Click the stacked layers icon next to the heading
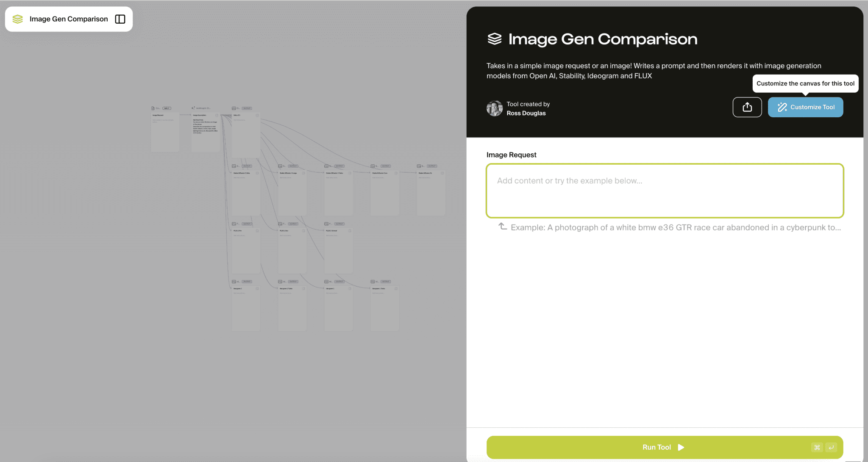The width and height of the screenshot is (868, 462). 495,39
